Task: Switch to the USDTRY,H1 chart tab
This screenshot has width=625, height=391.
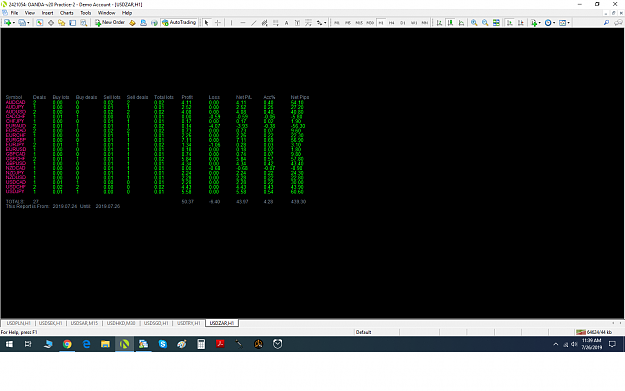Action: point(189,323)
